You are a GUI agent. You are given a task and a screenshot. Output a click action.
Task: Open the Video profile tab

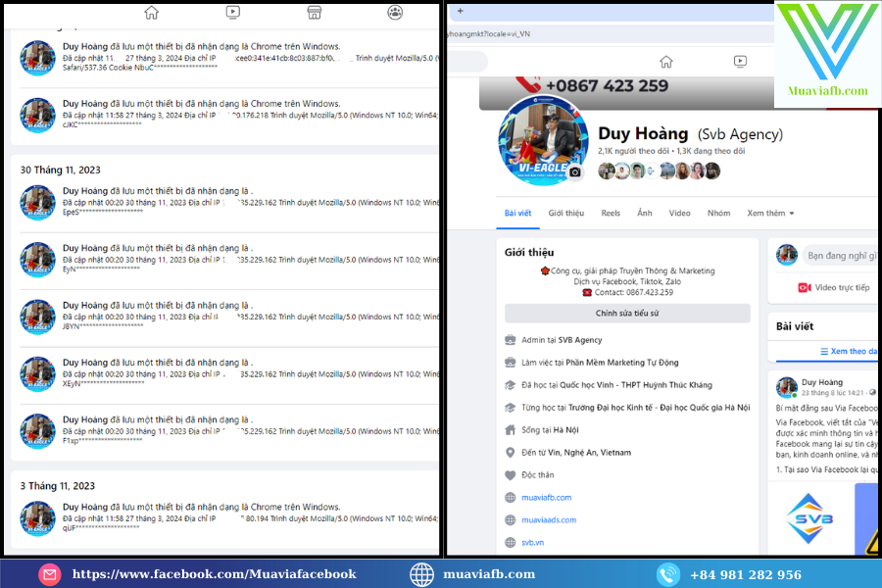(679, 214)
